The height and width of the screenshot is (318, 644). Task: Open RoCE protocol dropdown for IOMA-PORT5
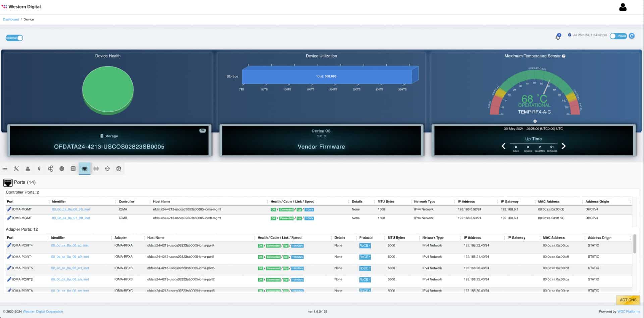click(365, 268)
